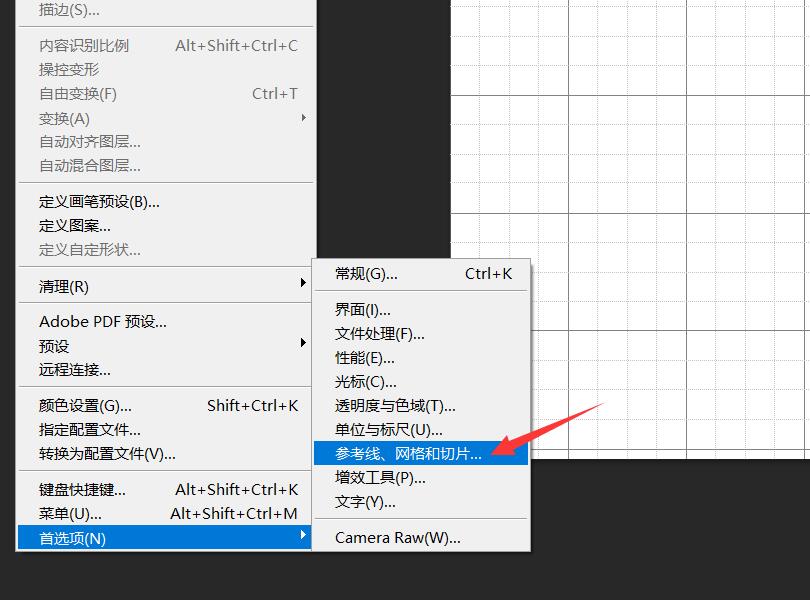810x600 pixels.
Task: Open 单位与标尺(U)... preferences
Action: tap(421, 430)
